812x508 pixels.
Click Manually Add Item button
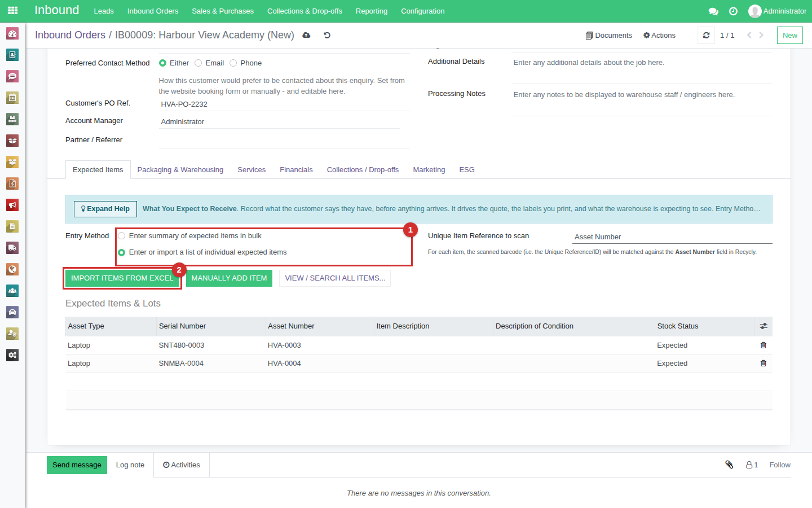click(x=229, y=278)
